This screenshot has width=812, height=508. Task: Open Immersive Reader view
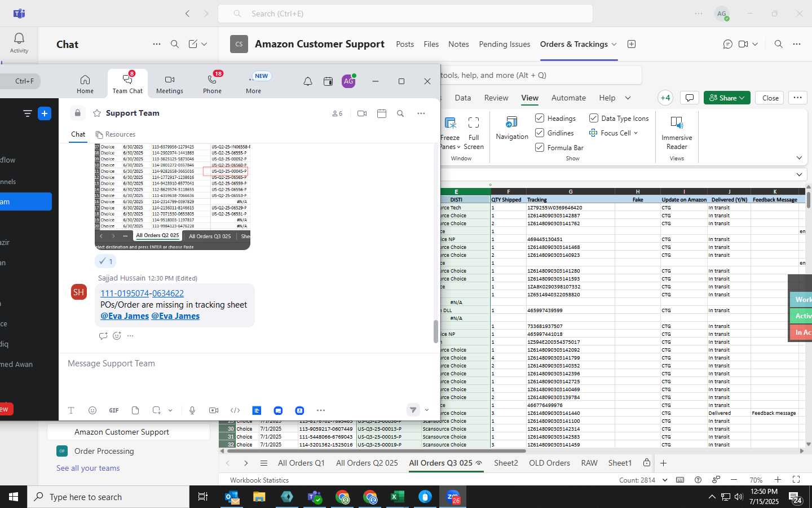(x=677, y=133)
